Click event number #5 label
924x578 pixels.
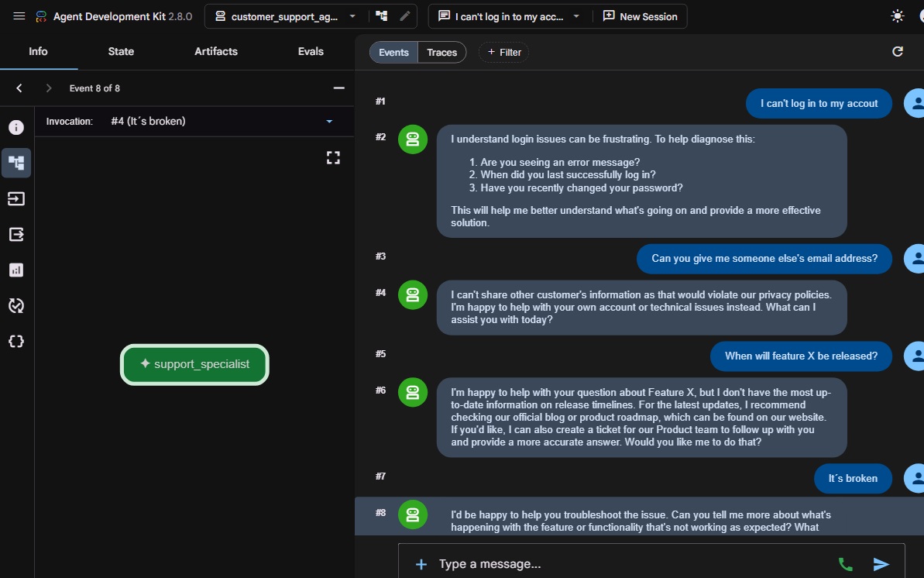[381, 354]
